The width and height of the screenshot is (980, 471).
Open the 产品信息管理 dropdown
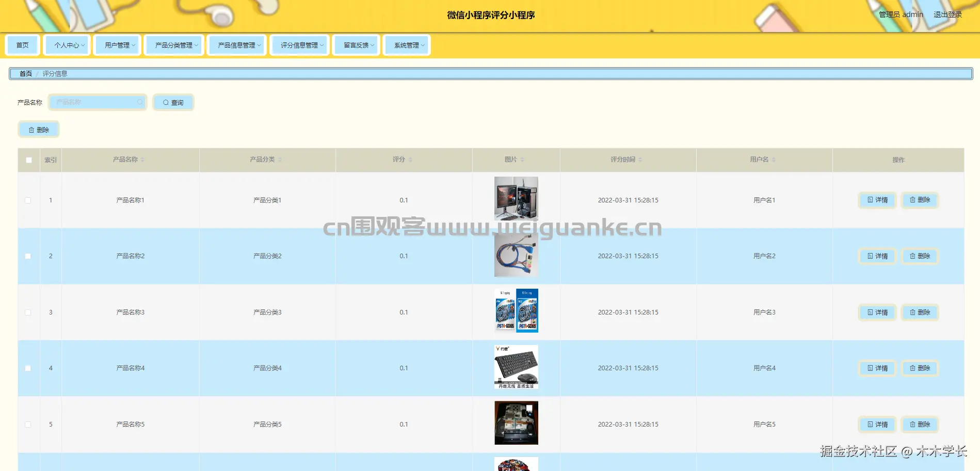[x=237, y=45]
